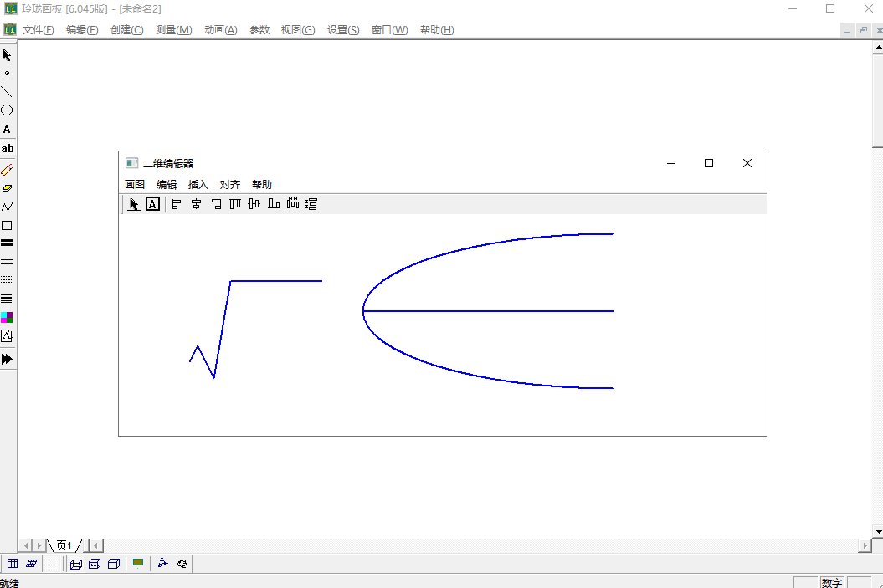Click the 'ab' text label tool
This screenshot has height=588, width=883.
(7, 149)
